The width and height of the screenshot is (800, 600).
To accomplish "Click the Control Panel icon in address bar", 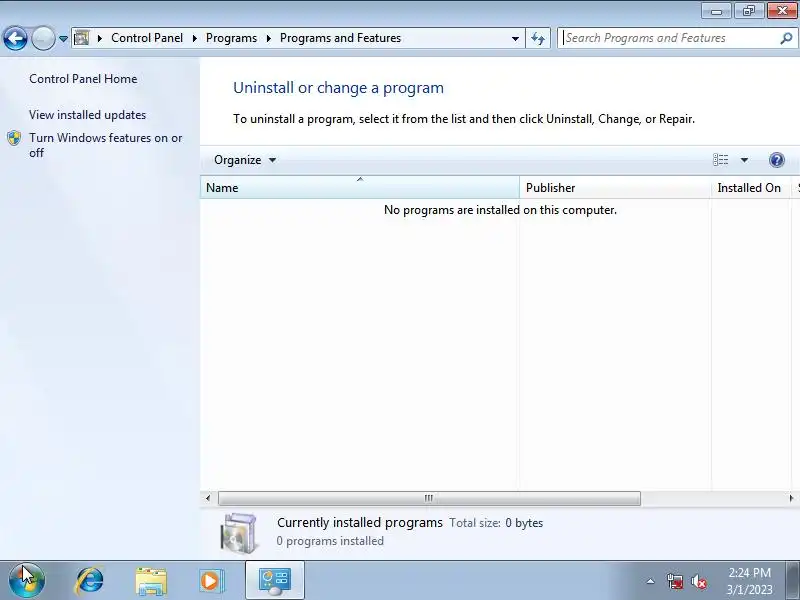I will pyautogui.click(x=82, y=38).
